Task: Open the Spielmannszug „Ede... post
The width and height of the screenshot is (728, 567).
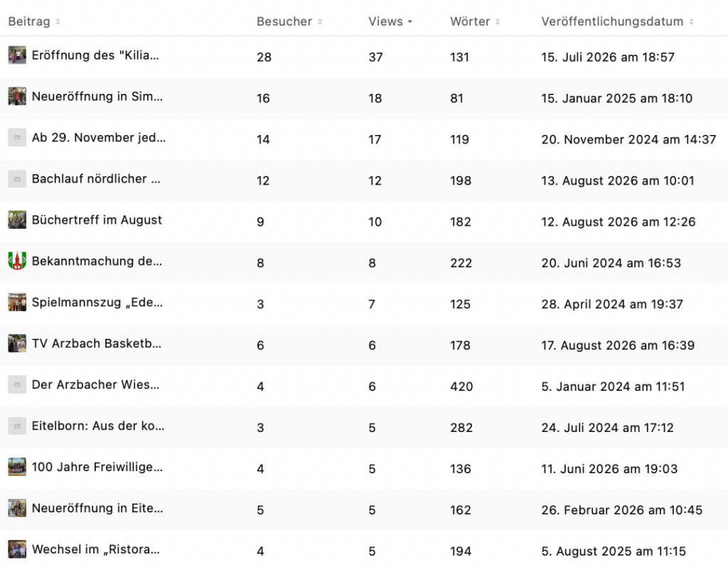Action: pyautogui.click(x=97, y=303)
